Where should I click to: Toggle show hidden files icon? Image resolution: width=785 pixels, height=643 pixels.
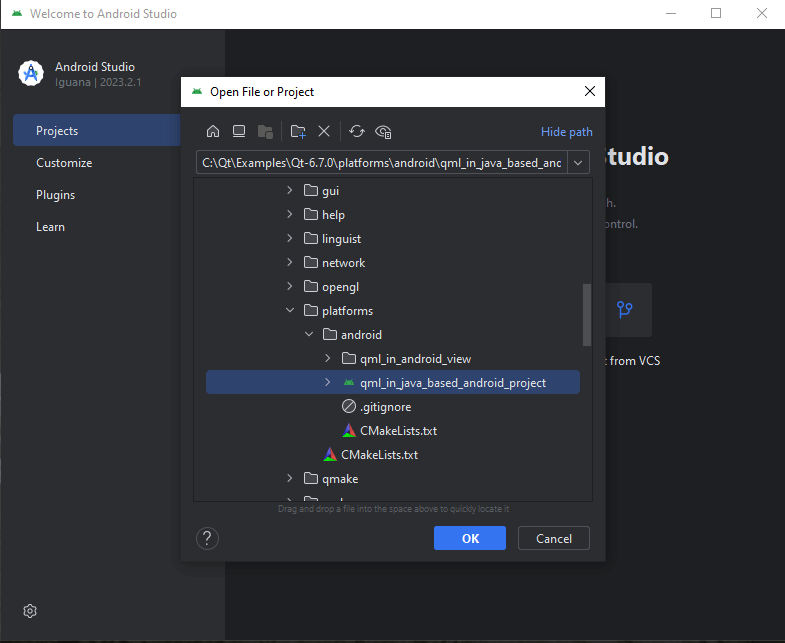point(383,131)
